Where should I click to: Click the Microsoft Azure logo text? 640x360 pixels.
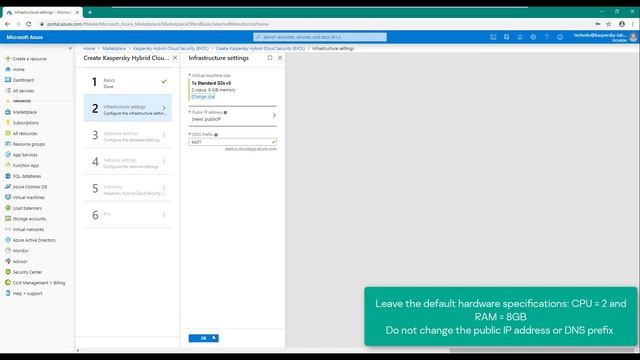pyautogui.click(x=24, y=37)
